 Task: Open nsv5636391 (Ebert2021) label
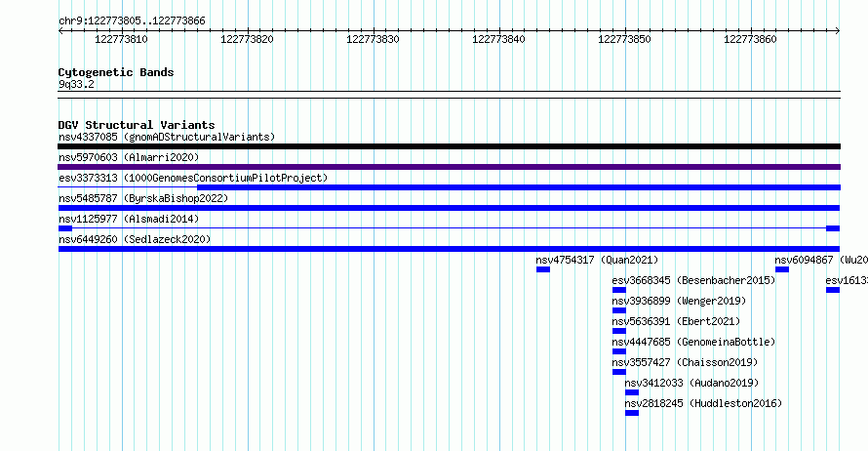[676, 321]
